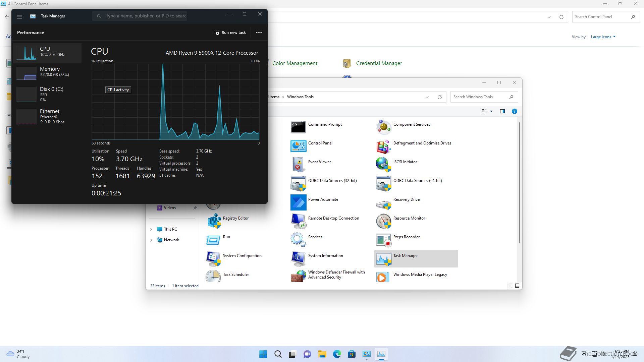
Task: Click Run new task in Task Manager
Action: click(x=230, y=33)
